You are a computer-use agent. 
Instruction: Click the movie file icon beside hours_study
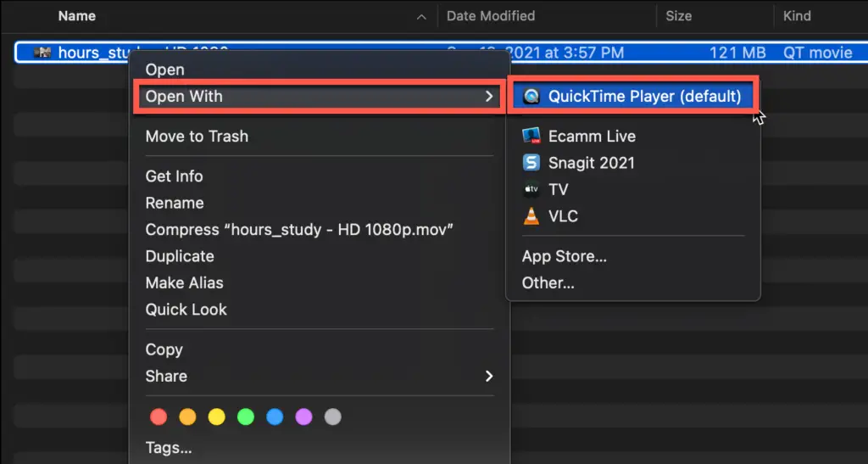pyautogui.click(x=42, y=53)
